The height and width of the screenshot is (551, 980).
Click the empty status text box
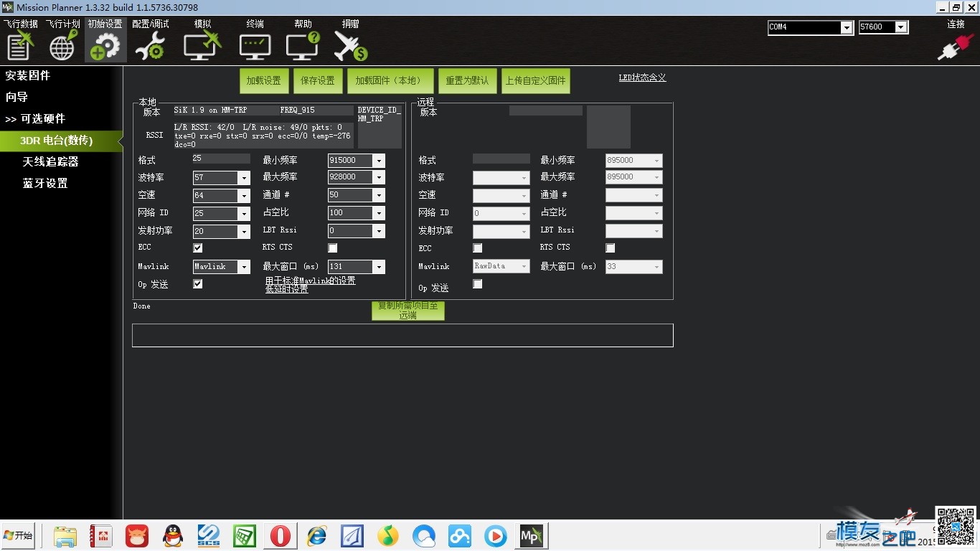402,335
